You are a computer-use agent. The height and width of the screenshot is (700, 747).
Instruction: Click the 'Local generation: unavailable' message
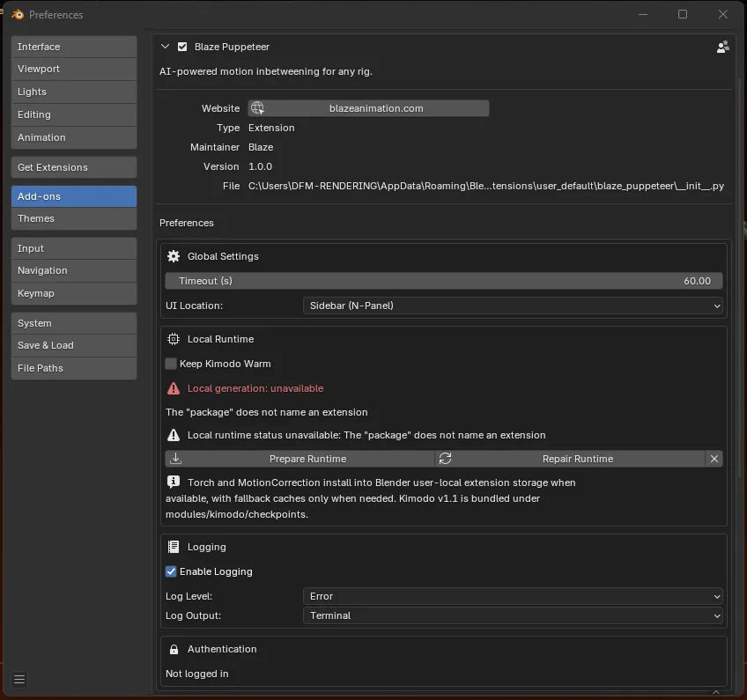coord(255,388)
